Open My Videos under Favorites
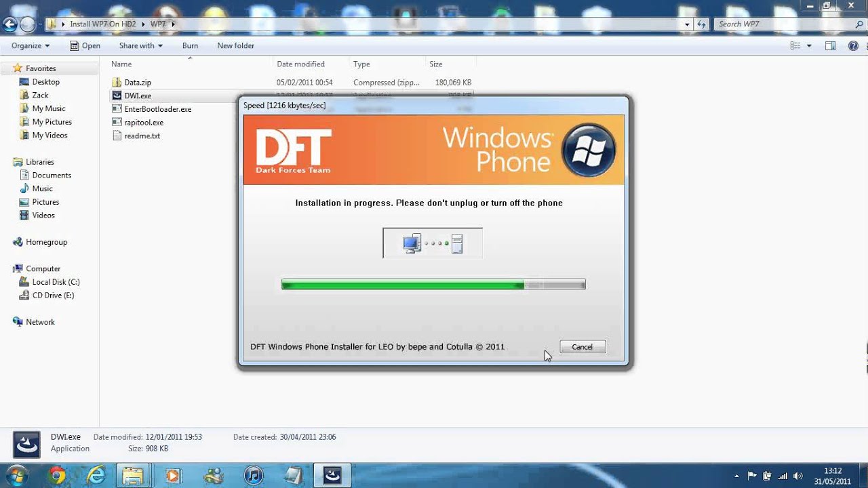The height and width of the screenshot is (488, 868). (50, 136)
